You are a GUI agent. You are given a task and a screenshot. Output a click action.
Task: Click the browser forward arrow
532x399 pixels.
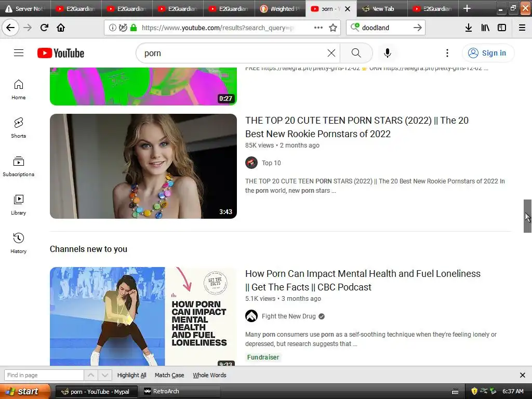[x=28, y=28]
